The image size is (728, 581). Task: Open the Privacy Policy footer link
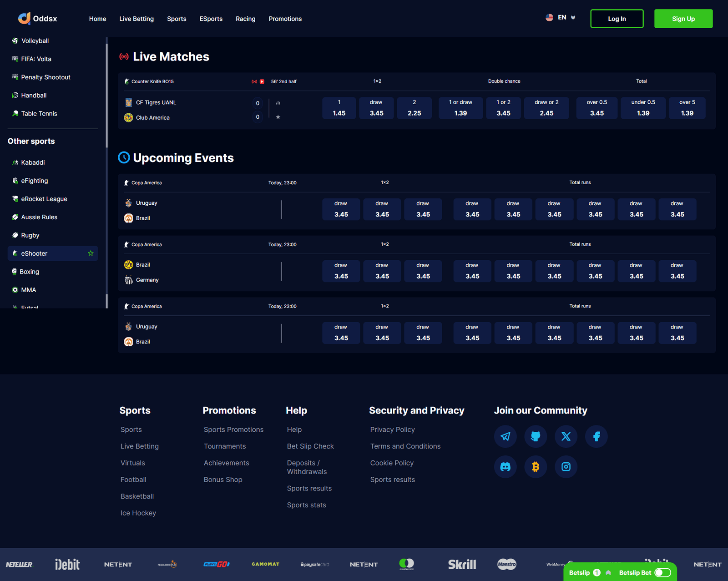[x=392, y=429]
